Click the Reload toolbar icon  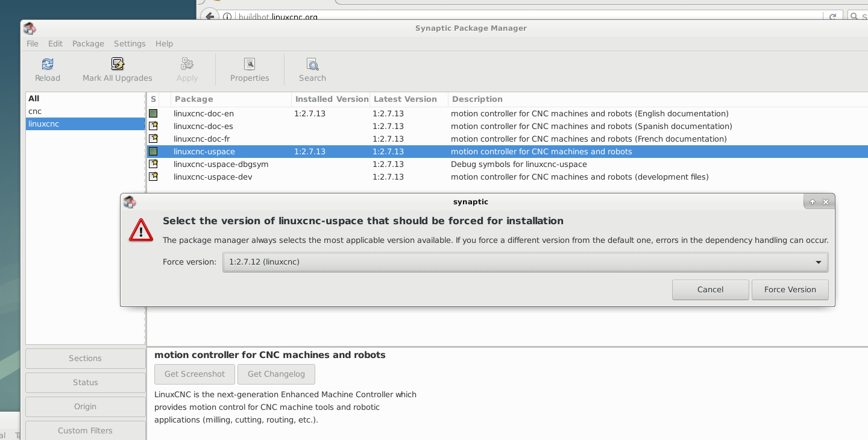tap(48, 64)
